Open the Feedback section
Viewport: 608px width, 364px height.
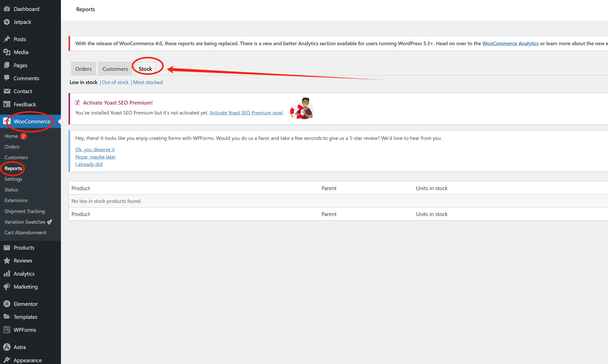click(25, 104)
